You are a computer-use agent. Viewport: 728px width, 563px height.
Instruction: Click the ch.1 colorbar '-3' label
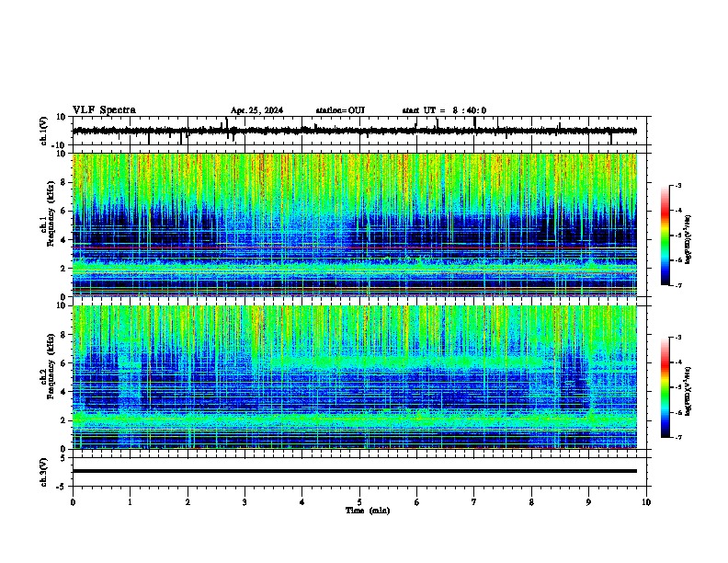pyautogui.click(x=678, y=186)
